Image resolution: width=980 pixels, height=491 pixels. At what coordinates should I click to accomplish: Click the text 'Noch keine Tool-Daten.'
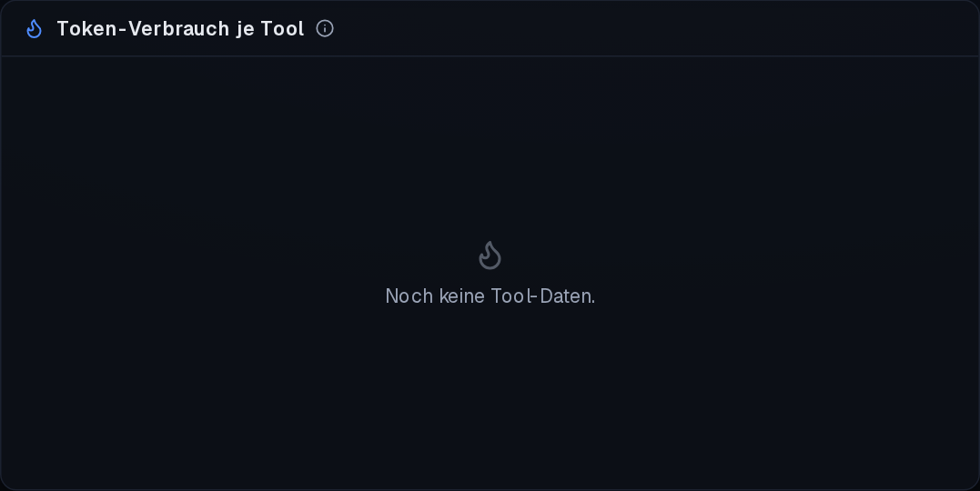(490, 296)
